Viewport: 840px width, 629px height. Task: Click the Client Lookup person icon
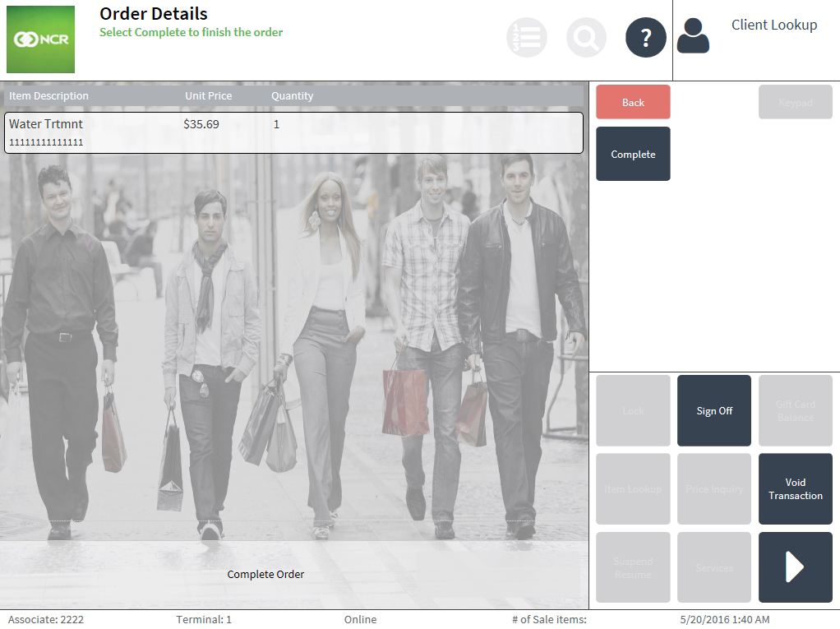693,36
